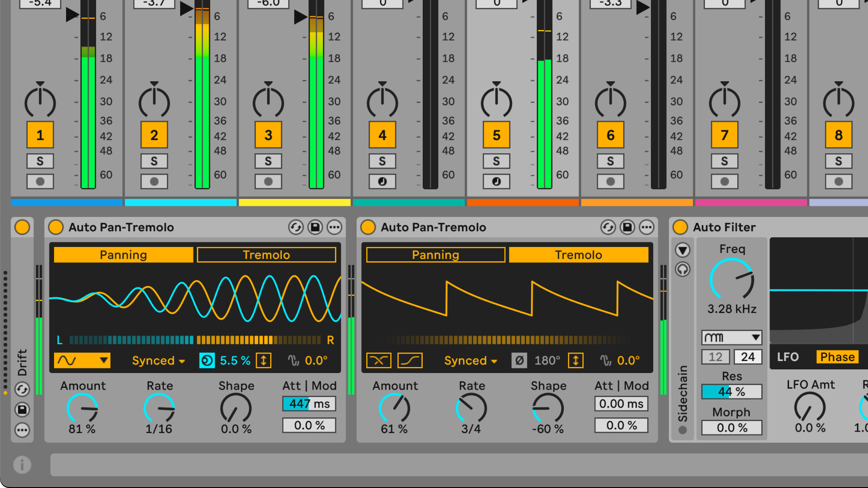Toggle track 8 activator button
This screenshot has width=868, height=488.
click(839, 135)
